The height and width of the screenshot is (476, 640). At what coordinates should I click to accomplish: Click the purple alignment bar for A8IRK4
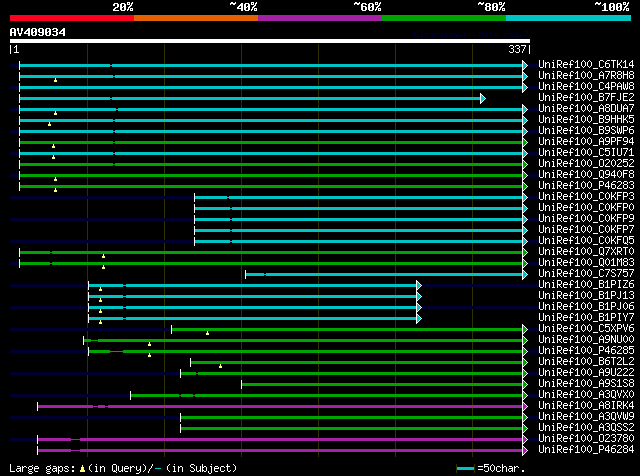point(280,407)
